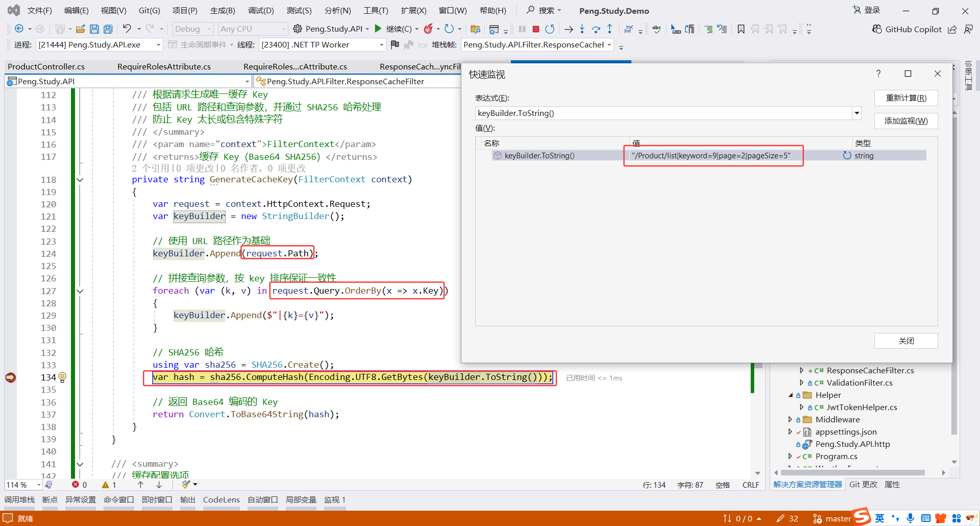Open the stack frame dropdown

click(537, 45)
